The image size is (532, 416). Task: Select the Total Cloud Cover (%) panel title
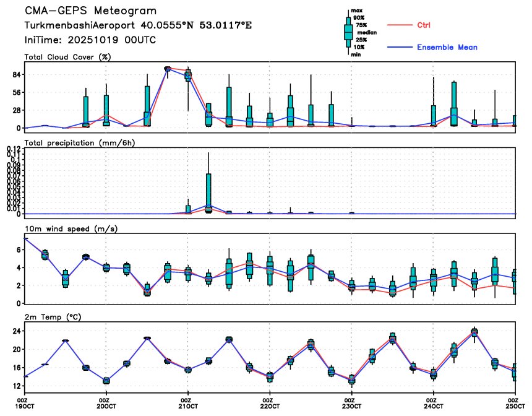coord(71,58)
